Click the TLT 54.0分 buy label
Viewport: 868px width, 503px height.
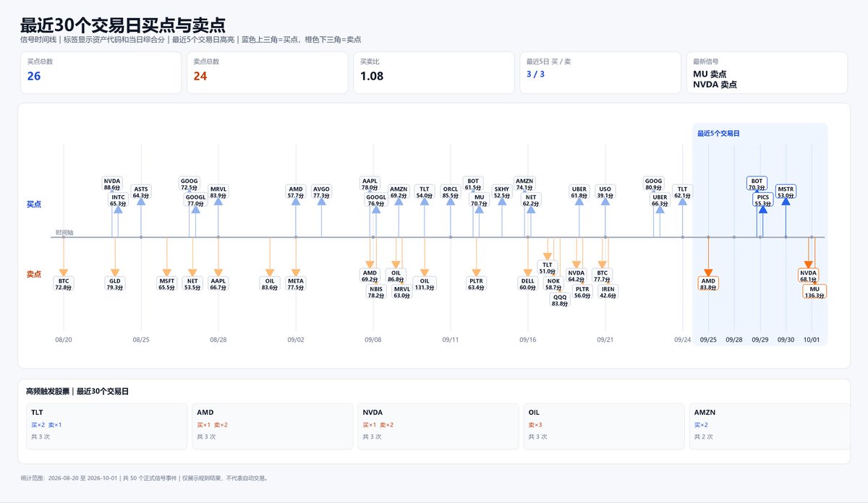point(425,192)
